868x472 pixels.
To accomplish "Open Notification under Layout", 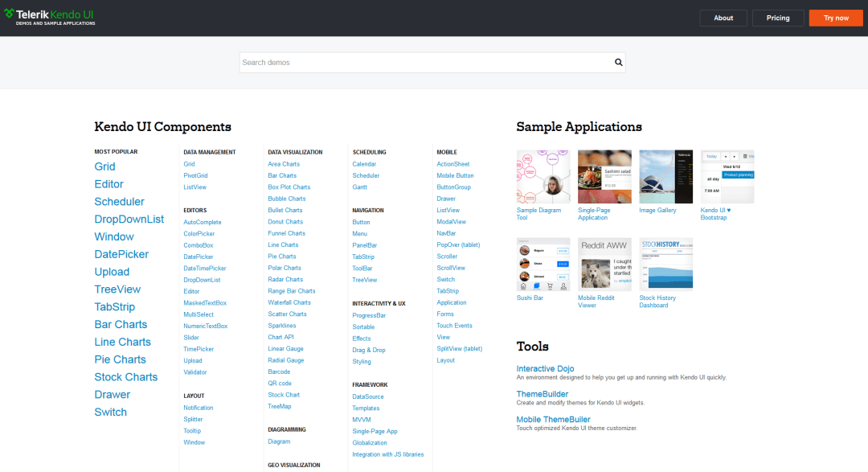I will 199,408.
